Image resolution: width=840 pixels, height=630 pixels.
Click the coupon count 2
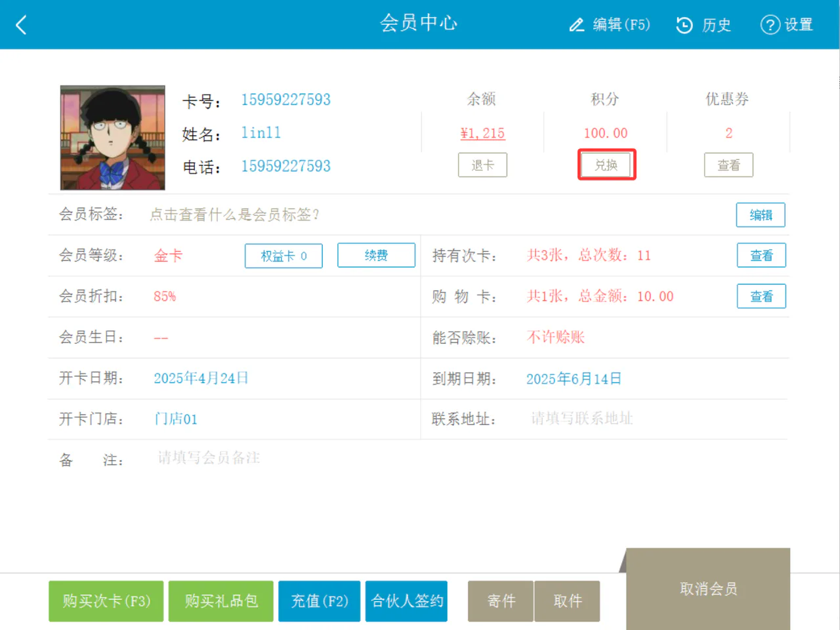(x=728, y=133)
